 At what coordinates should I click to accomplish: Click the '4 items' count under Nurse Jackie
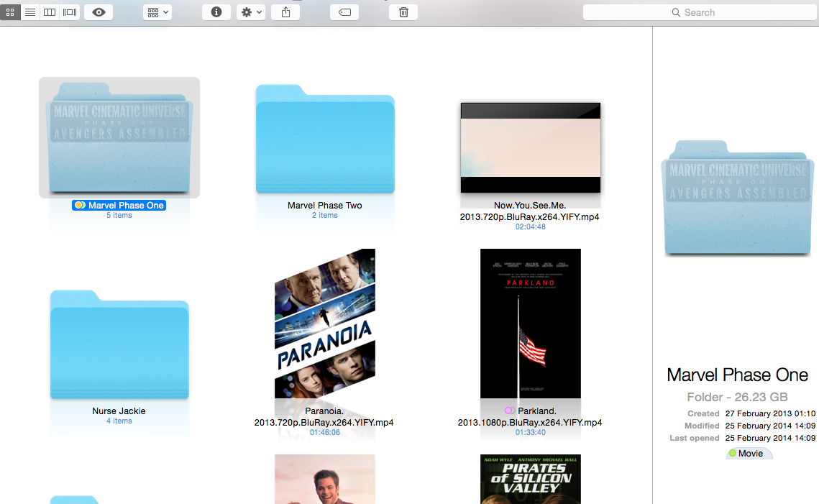point(119,421)
